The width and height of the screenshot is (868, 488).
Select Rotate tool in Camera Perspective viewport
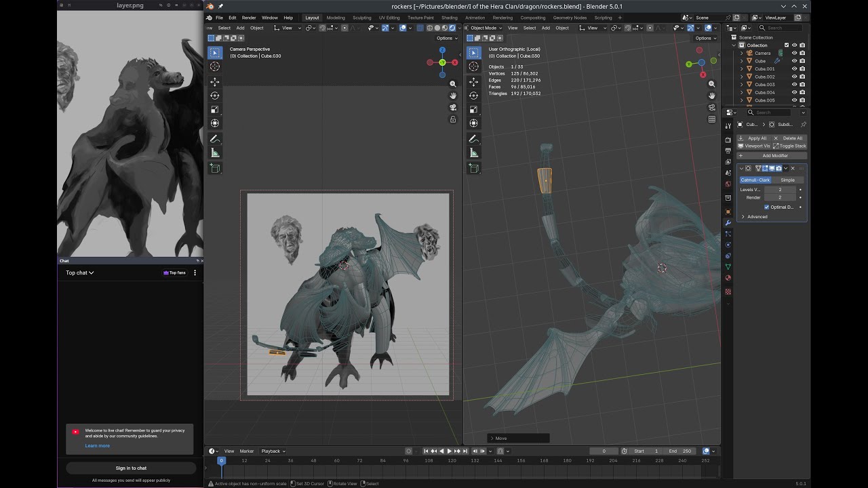[x=215, y=96]
